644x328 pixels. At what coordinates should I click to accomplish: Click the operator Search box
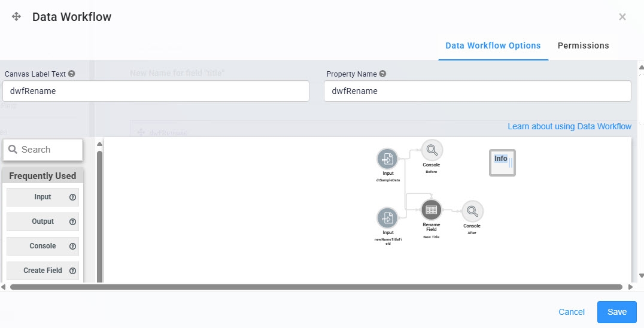[42, 150]
